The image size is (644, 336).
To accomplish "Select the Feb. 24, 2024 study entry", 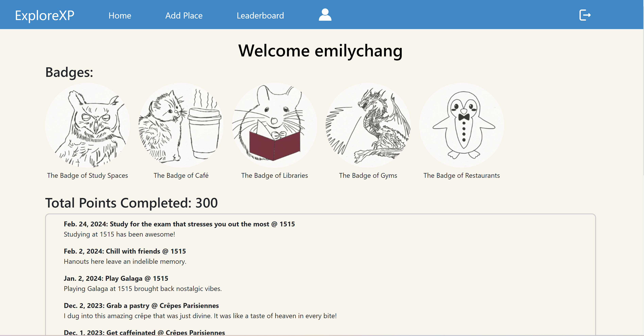I will (179, 224).
